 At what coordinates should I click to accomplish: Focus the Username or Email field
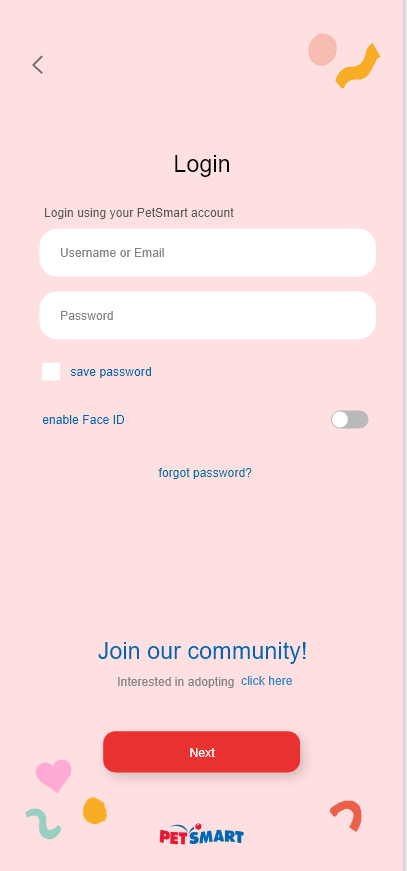pyautogui.click(x=208, y=253)
